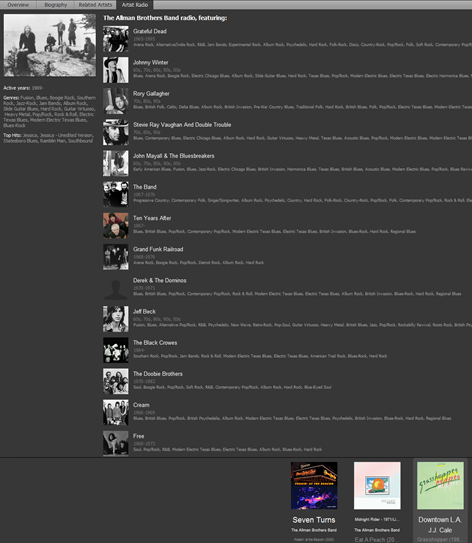This screenshot has height=543, width=472.
Task: Click Derek & The Dominos placeholder silhouette
Action: pos(116,288)
